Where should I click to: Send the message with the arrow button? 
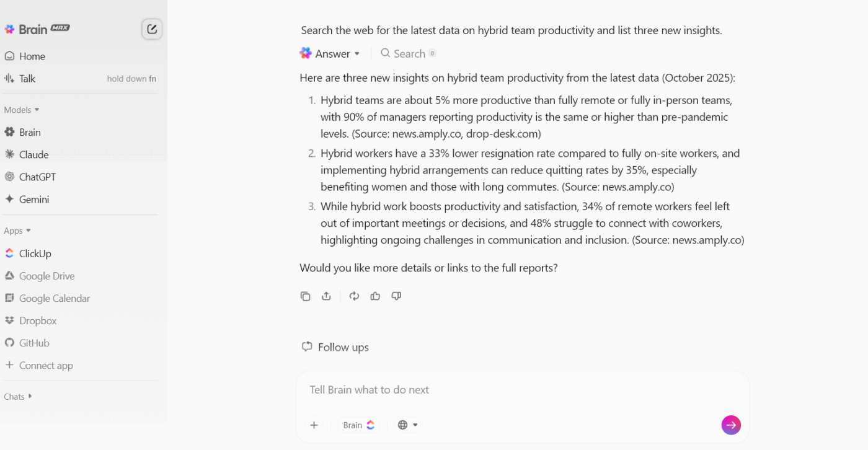(x=731, y=425)
